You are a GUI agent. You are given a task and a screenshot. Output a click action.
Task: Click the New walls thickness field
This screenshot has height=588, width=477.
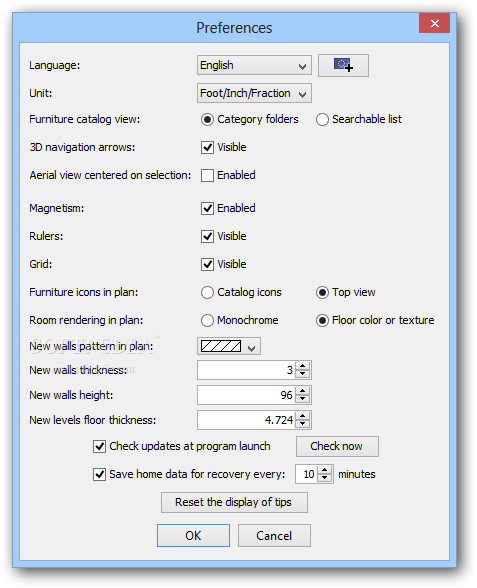tap(246, 370)
